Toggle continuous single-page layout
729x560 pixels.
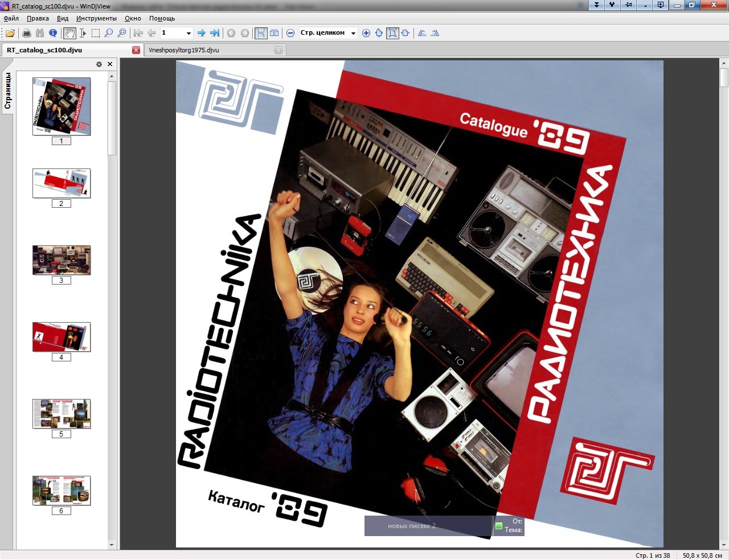point(261,33)
